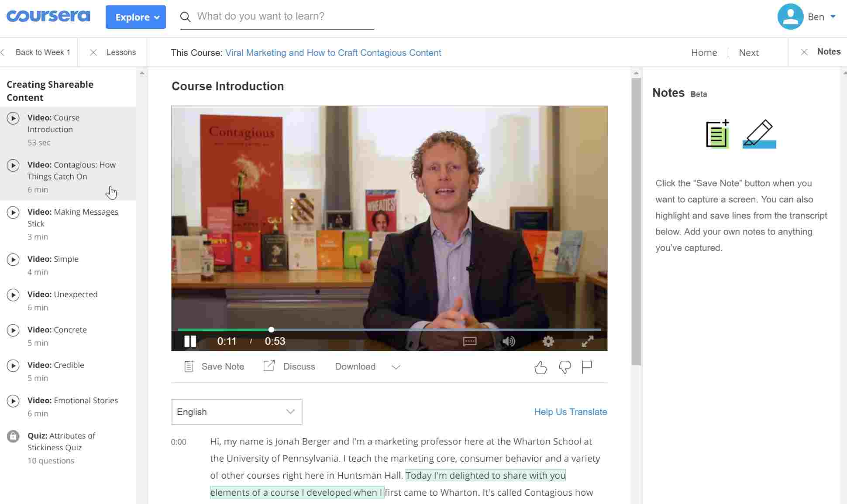Dislike the video with thumbs down
The image size is (847, 504).
click(565, 367)
